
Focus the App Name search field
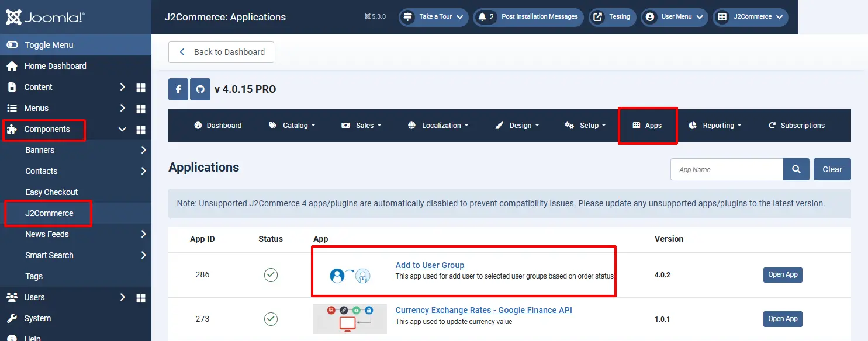point(727,169)
